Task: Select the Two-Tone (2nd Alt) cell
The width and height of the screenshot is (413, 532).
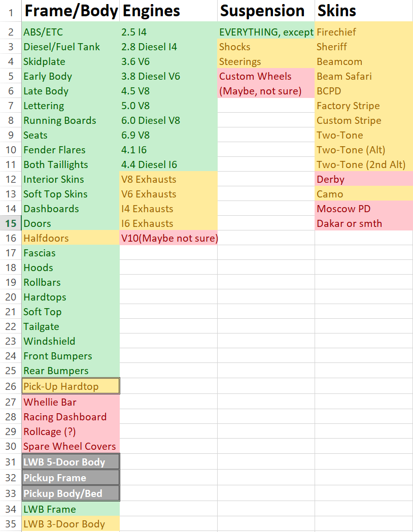Action: 364,164
